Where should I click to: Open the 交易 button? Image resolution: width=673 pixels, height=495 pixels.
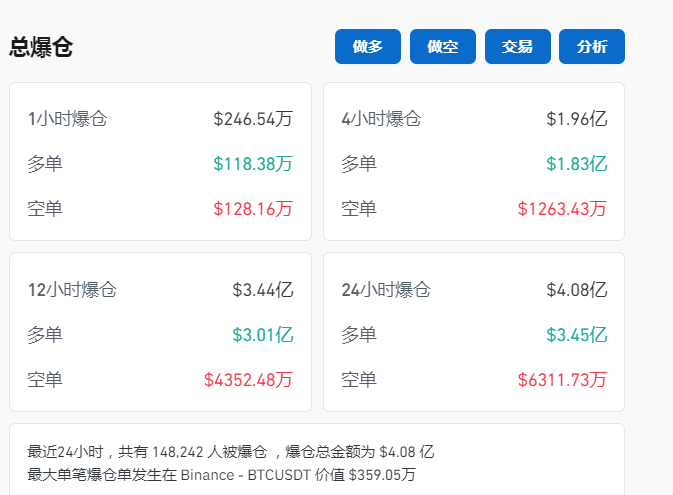click(517, 47)
